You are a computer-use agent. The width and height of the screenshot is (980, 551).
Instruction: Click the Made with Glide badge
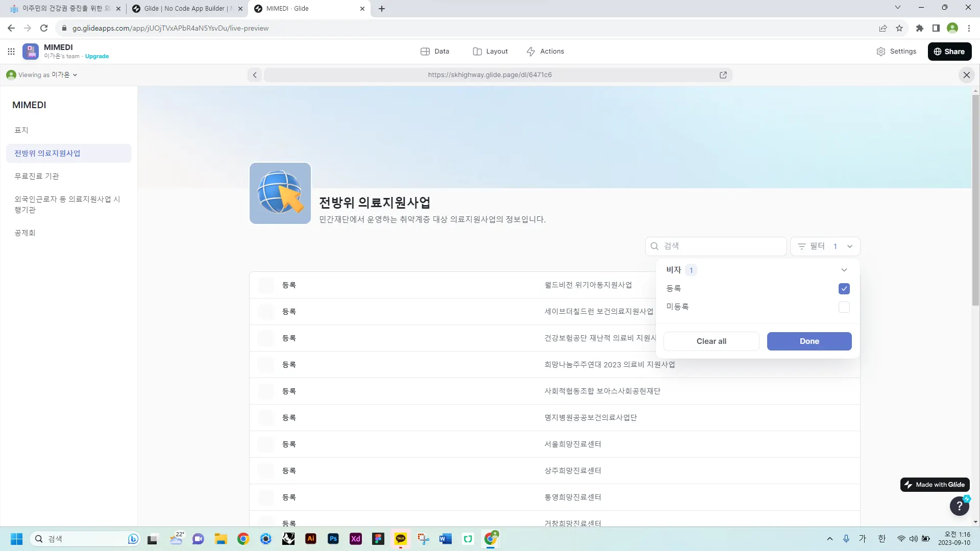pyautogui.click(x=935, y=485)
